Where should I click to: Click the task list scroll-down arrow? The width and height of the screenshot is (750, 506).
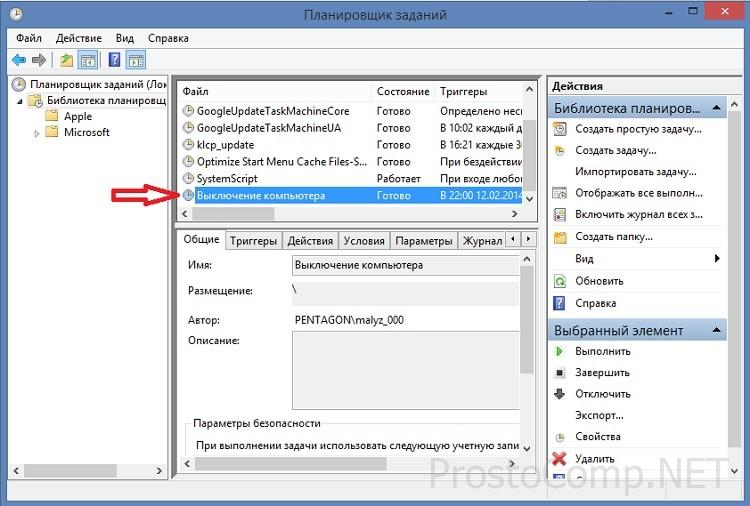pos(529,198)
